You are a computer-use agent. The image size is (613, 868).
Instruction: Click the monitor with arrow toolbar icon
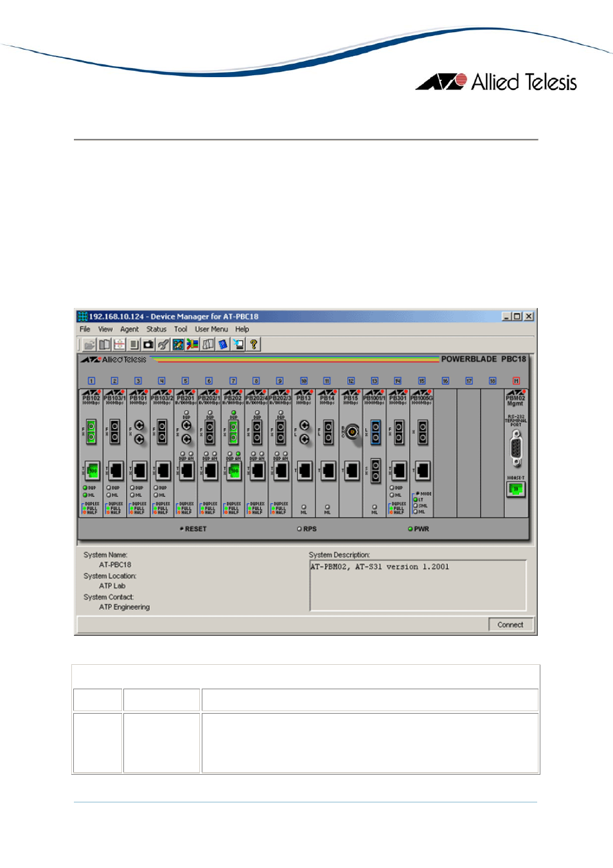point(238,345)
